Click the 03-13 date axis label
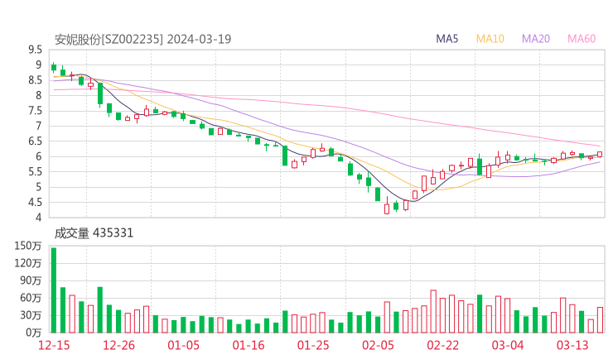Viewport: 613px width, 364px height. [572, 345]
